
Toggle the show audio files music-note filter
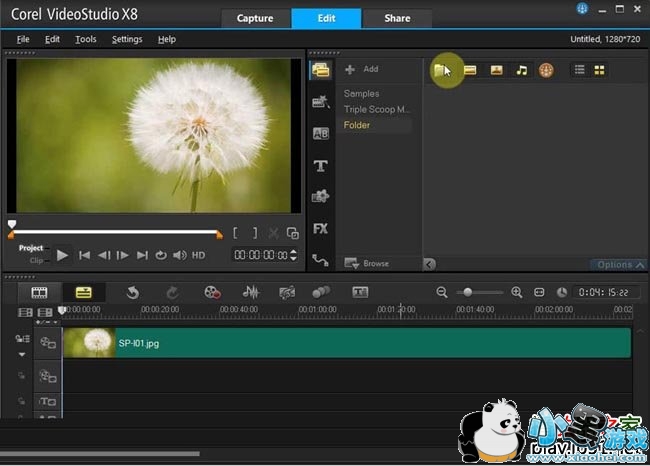(521, 70)
